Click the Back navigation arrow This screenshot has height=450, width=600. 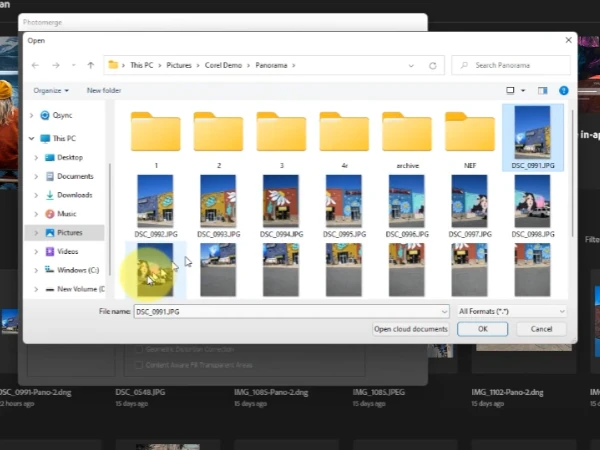35,65
